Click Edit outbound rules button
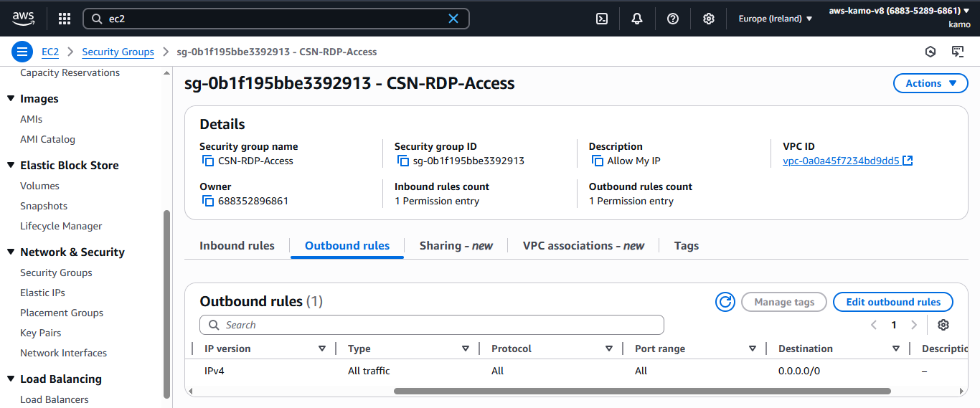 (893, 302)
